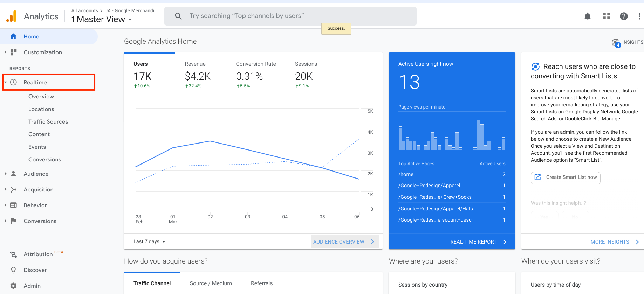Click the Behavior window icon
The width and height of the screenshot is (644, 294).
pos(13,205)
